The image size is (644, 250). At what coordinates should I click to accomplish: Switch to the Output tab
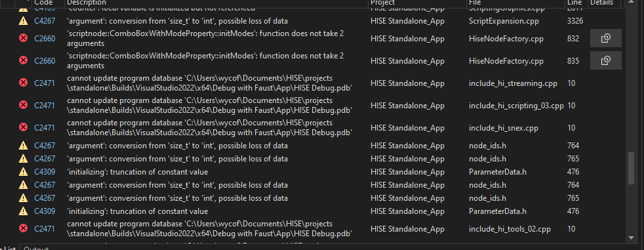pos(36,248)
